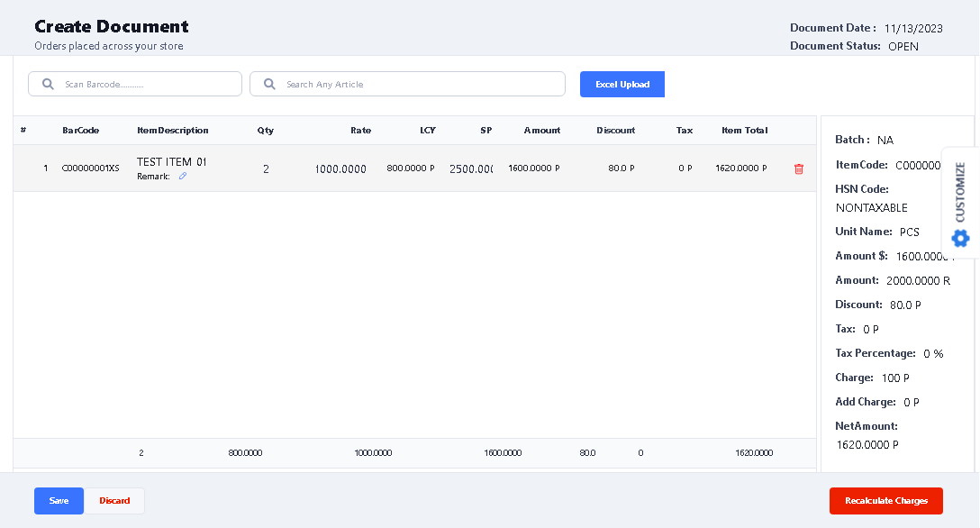Click Add Charge 0 P value

click(x=912, y=403)
